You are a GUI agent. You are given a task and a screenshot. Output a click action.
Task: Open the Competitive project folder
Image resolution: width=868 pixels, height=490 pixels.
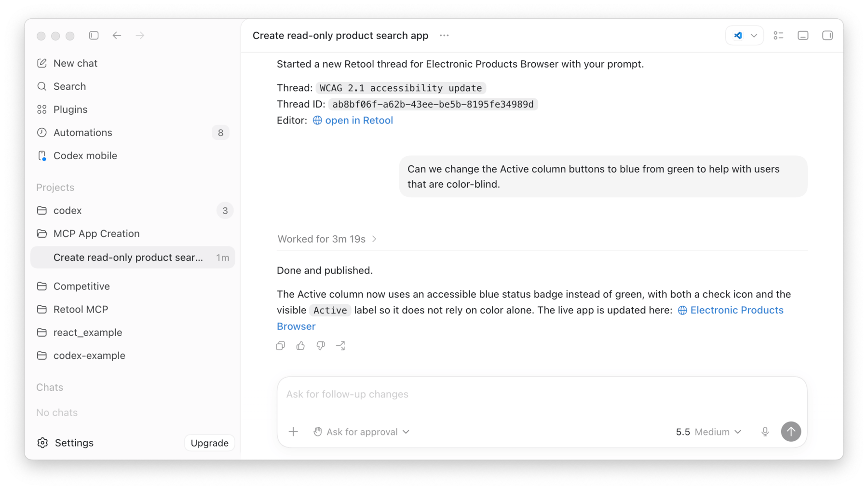[133, 286]
